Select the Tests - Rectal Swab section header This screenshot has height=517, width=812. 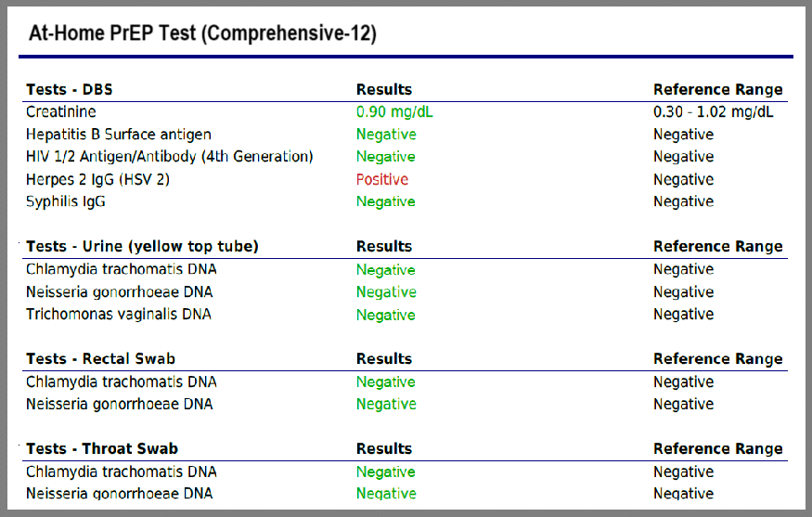click(x=100, y=359)
